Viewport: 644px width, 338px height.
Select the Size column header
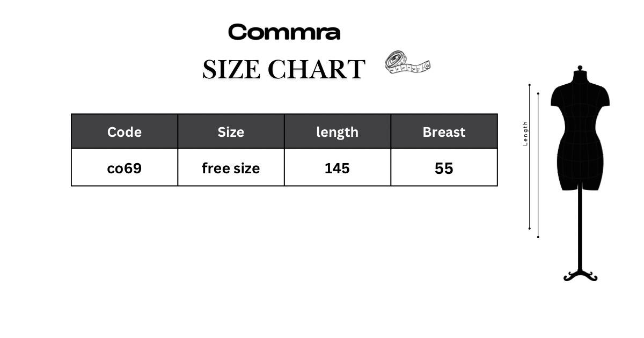pos(231,131)
